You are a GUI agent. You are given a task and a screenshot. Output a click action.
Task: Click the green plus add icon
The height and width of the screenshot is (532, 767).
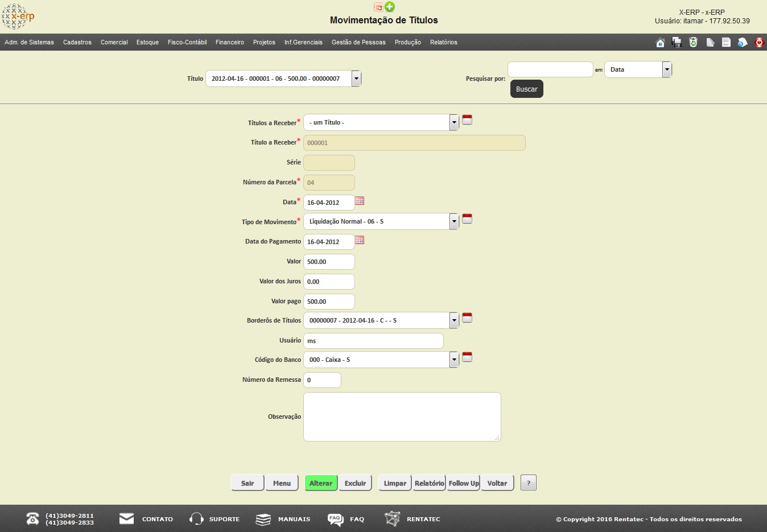pos(390,7)
